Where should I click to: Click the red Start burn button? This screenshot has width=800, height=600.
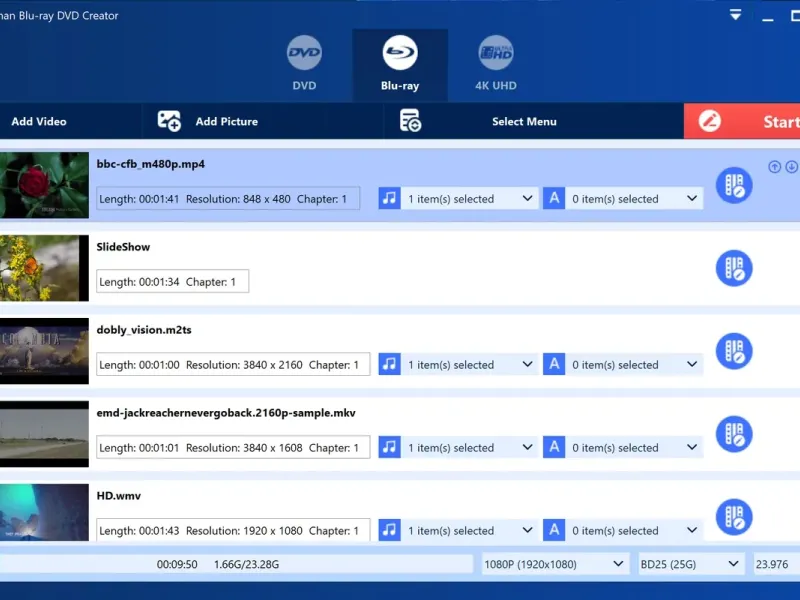[x=742, y=121]
